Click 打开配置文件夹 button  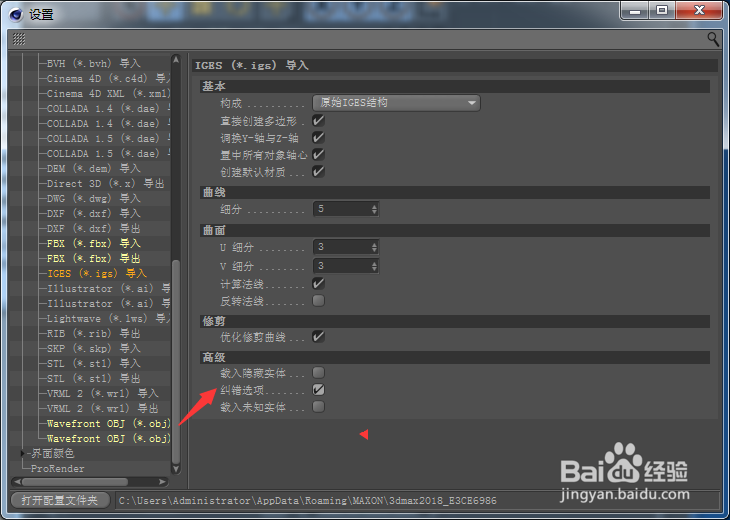pos(60,500)
